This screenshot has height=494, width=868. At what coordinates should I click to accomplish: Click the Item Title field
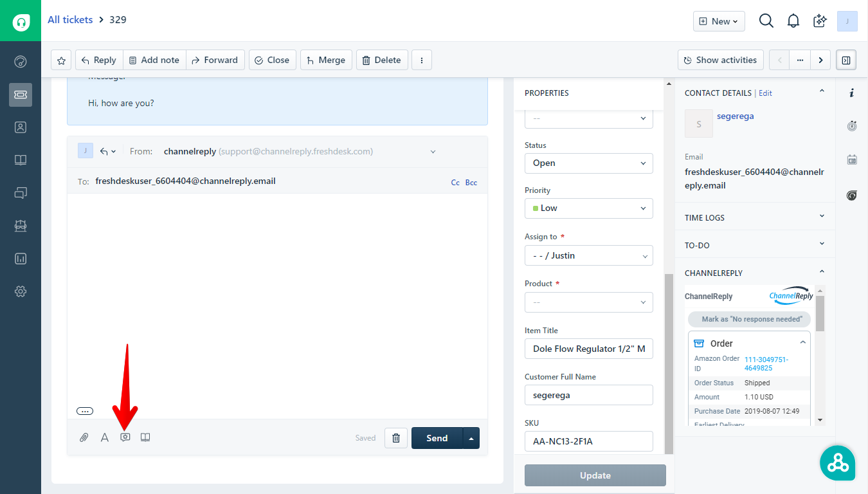pos(589,349)
